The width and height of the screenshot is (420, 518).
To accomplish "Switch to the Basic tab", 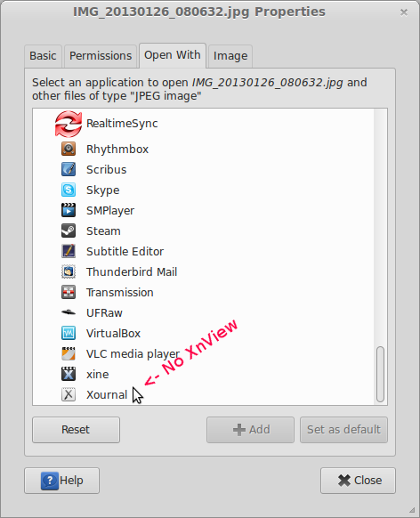I will click(x=43, y=56).
